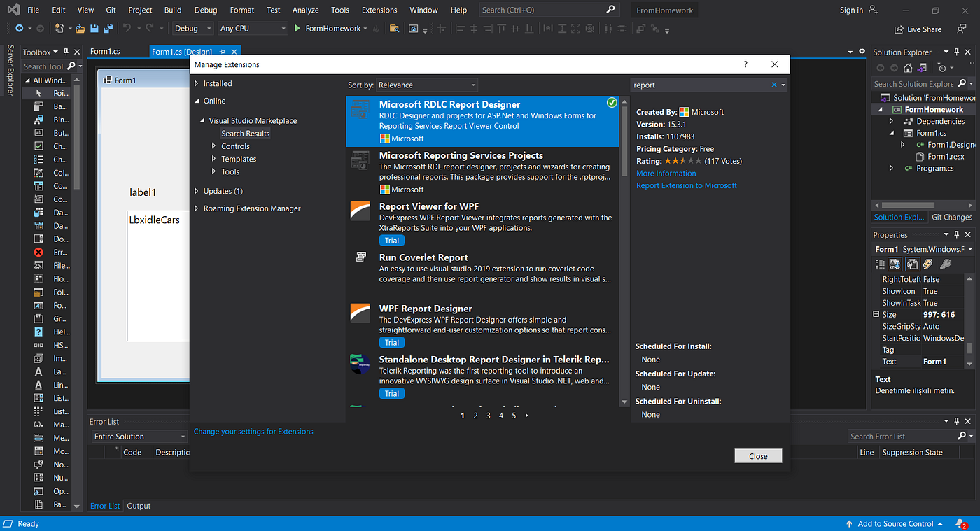This screenshot has height=531, width=980.
Task: Open the Sort by Relevance dropdown
Action: click(x=427, y=84)
